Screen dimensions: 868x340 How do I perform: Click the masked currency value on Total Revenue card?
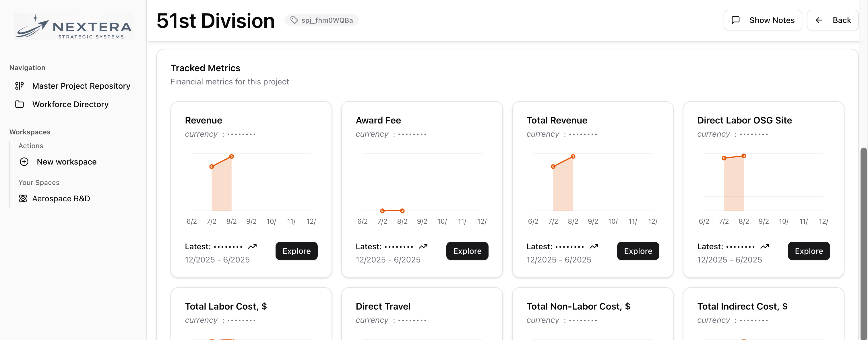[x=583, y=134]
